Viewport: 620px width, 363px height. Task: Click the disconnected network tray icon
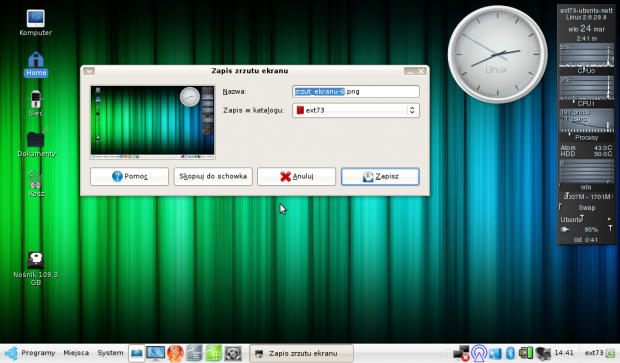(x=461, y=353)
